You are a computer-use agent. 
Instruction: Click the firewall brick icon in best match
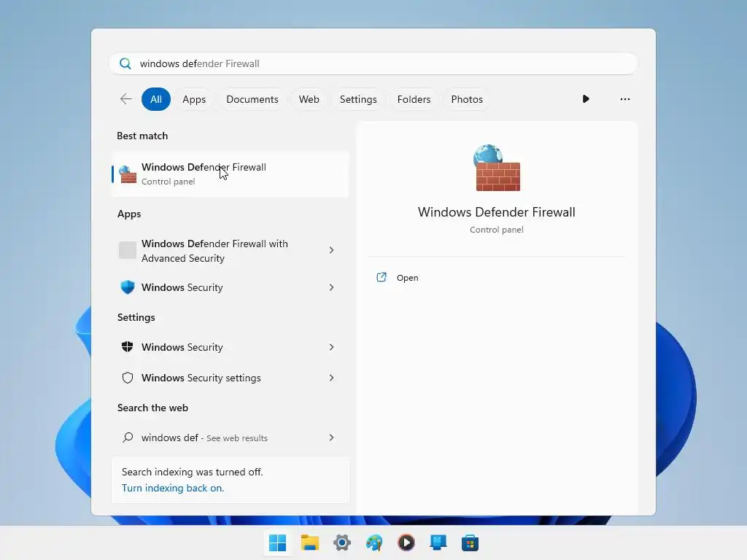128,174
